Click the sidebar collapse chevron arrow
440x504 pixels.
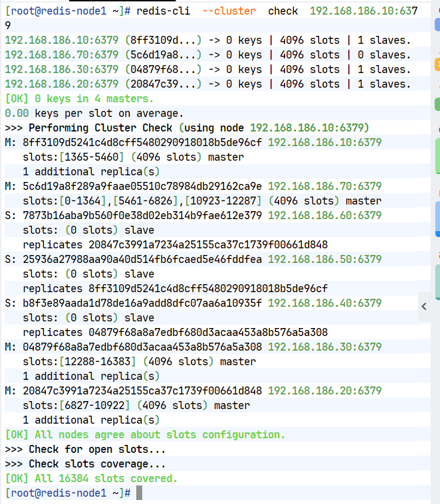pyautogui.click(x=424, y=307)
